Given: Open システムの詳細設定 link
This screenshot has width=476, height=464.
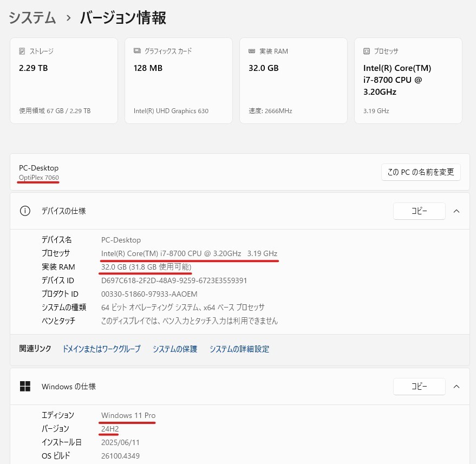Looking at the screenshot, I should (239, 349).
